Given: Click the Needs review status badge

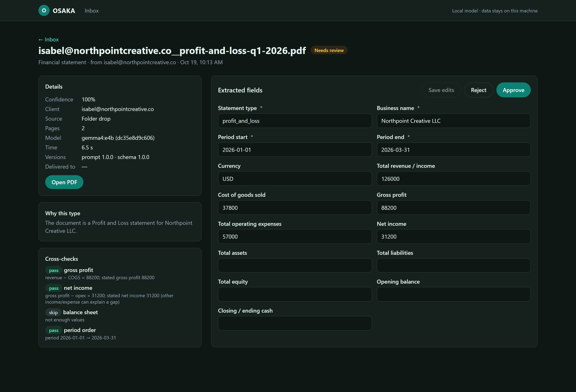Looking at the screenshot, I should click(329, 50).
